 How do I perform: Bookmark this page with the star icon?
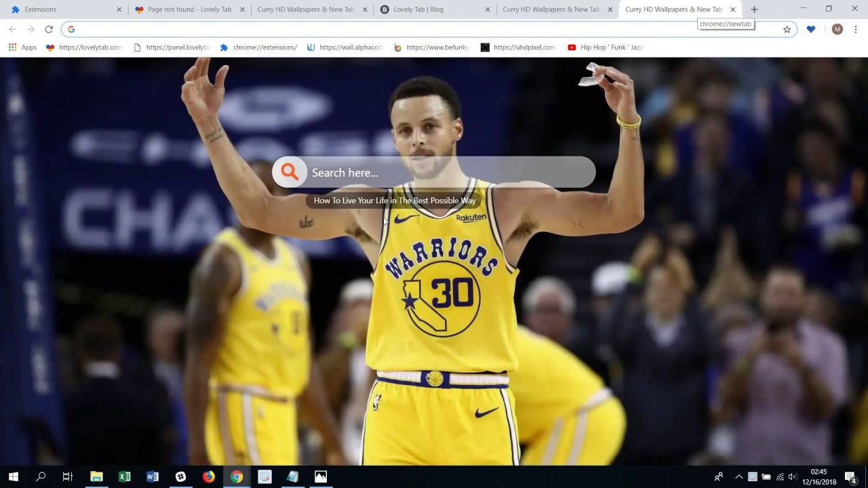point(786,29)
